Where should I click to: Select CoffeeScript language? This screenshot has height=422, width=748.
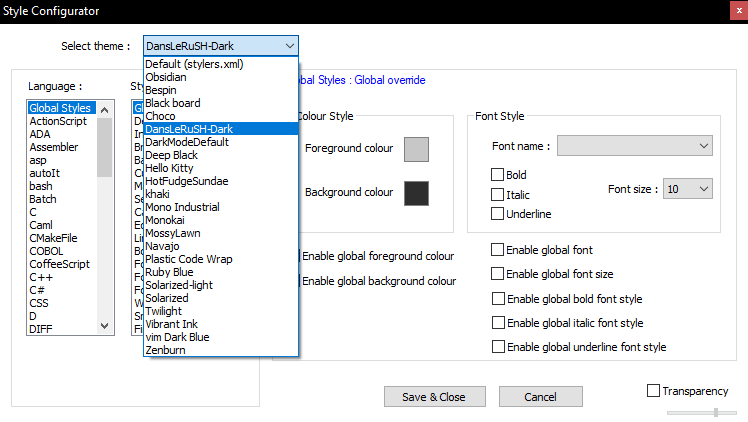point(62,264)
